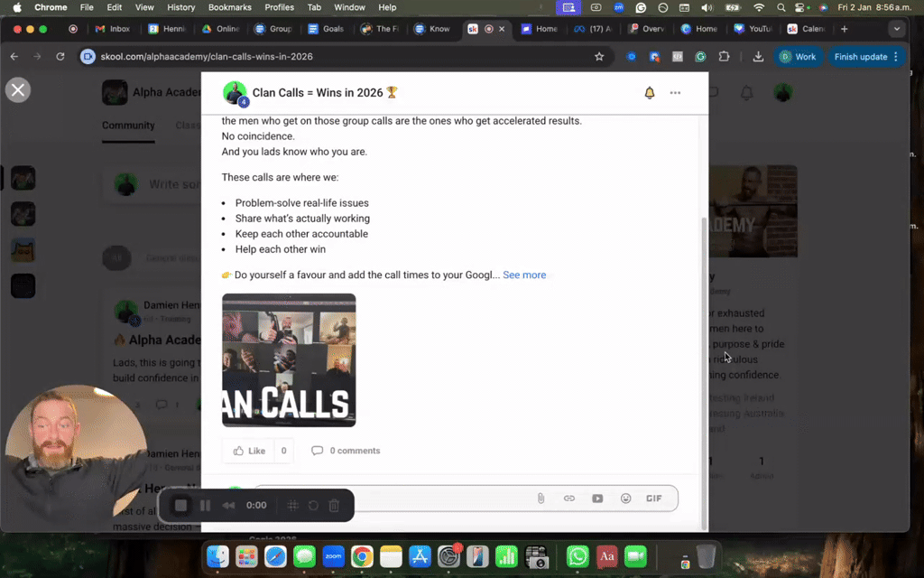Add a video to the comment
The height and width of the screenshot is (578, 924).
(x=597, y=499)
